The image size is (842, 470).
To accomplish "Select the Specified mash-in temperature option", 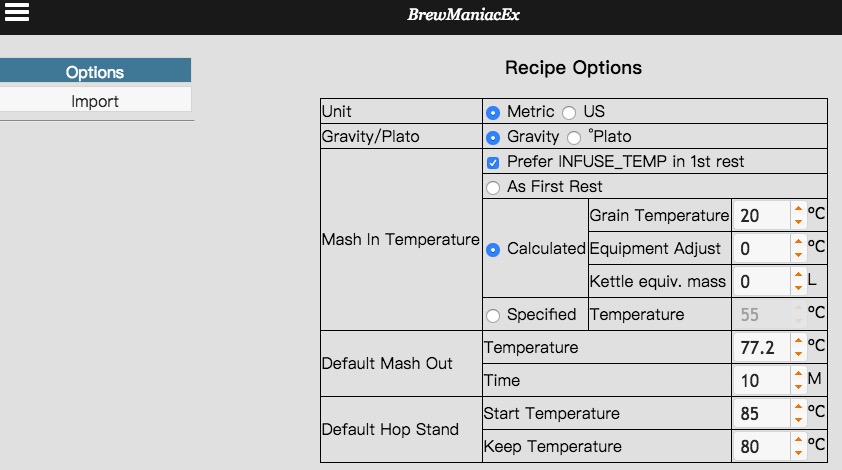I will pos(493,316).
